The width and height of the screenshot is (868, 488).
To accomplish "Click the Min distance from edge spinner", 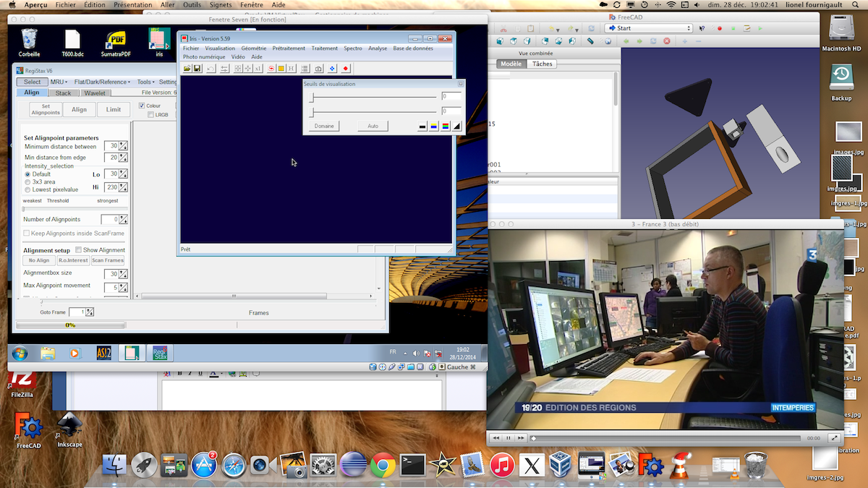I will coord(124,158).
